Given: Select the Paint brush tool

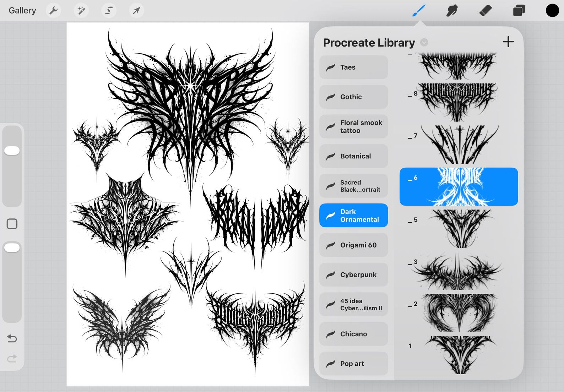Looking at the screenshot, I should pyautogui.click(x=419, y=11).
